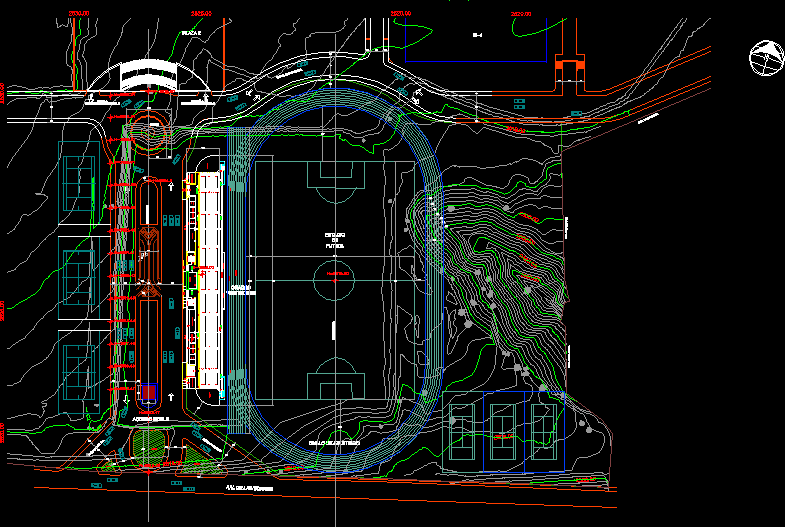Screen dimensions: 785x527
Task: Click the north arrow compass symbol
Action: 765,58
